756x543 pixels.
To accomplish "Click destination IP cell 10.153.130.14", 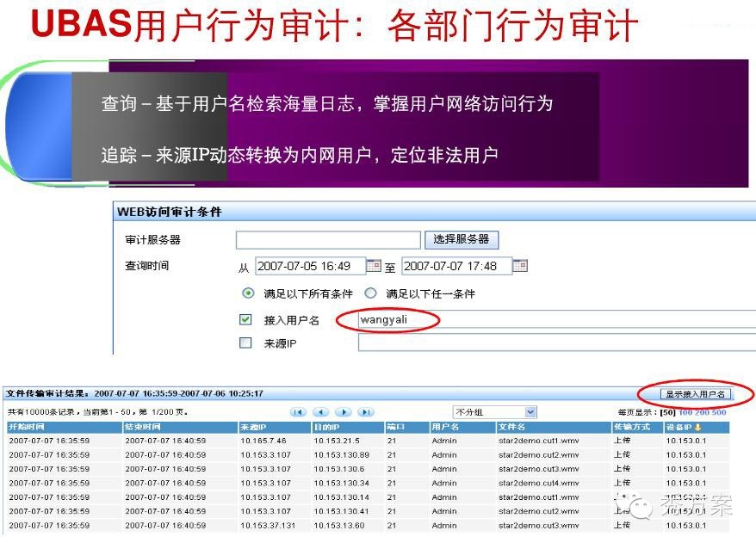I will tap(341, 497).
